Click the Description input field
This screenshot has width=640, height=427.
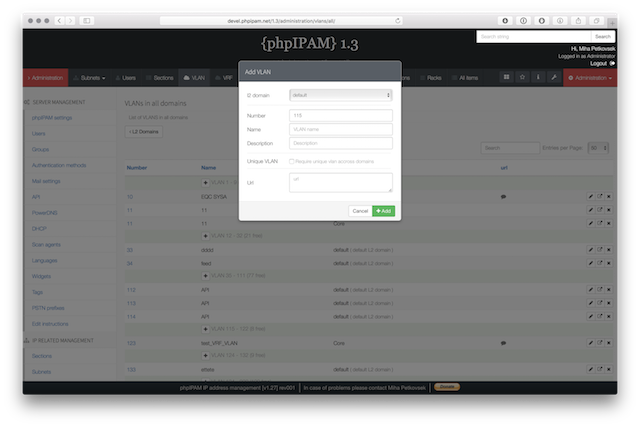click(x=340, y=143)
